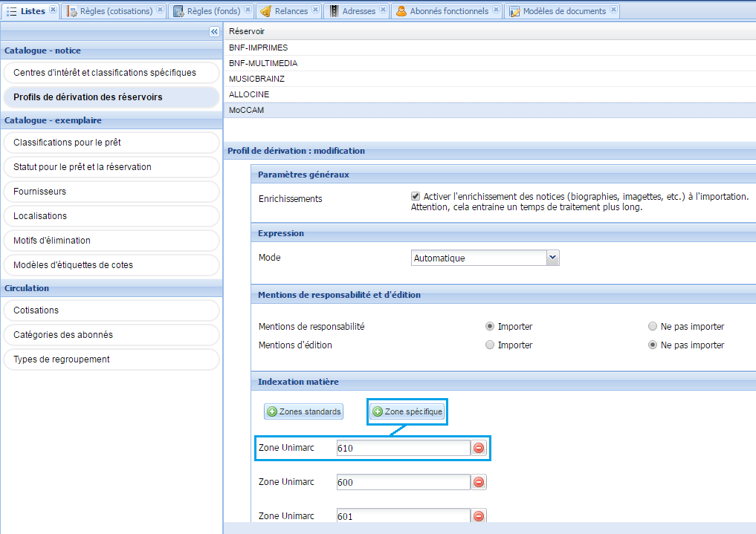756x534 pixels.
Task: Disable the Enrichissements activation checkbox
Action: tap(417, 196)
